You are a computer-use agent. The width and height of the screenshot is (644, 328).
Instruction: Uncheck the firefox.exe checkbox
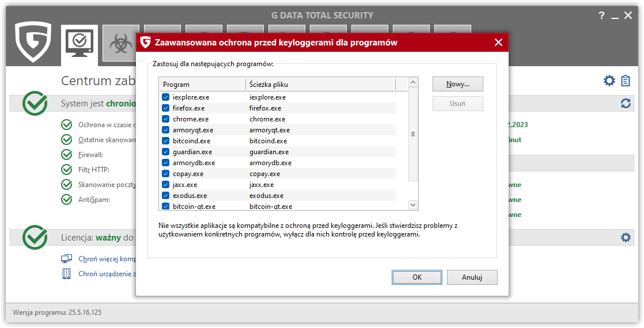click(x=165, y=108)
